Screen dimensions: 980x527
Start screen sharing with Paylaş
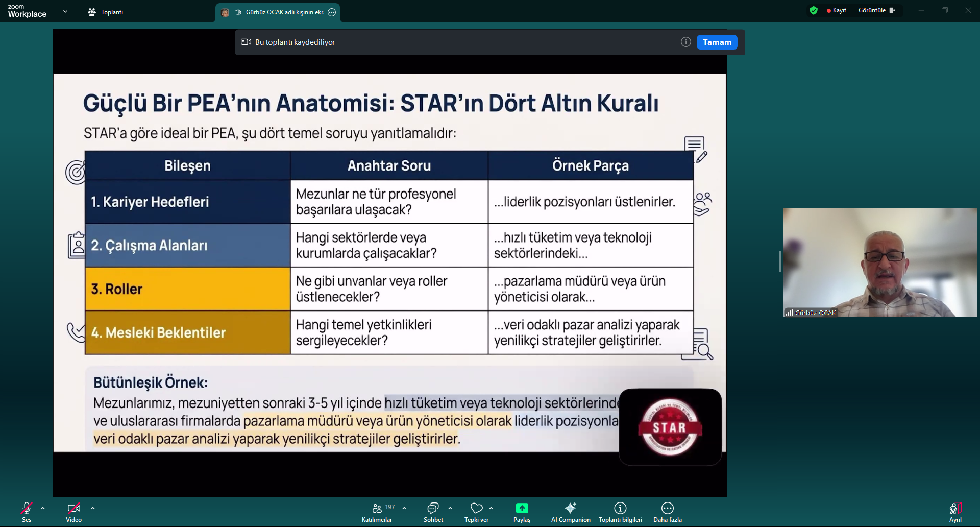(x=522, y=512)
